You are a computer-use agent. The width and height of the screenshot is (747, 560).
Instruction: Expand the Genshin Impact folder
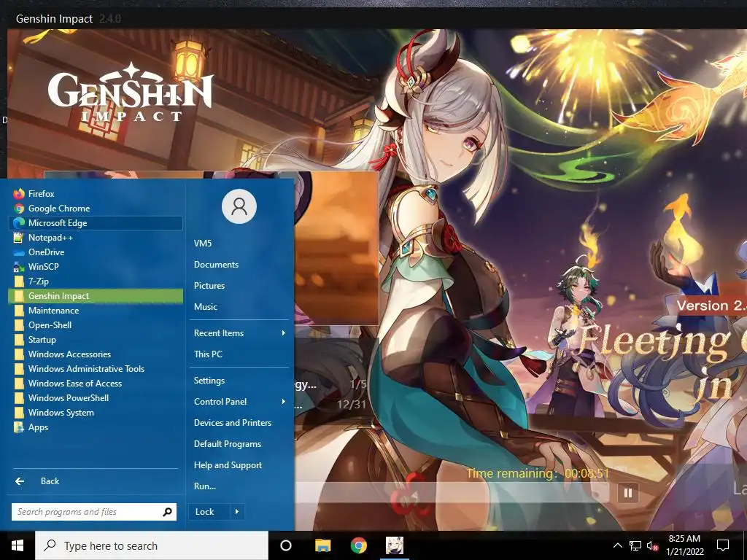[x=96, y=296]
